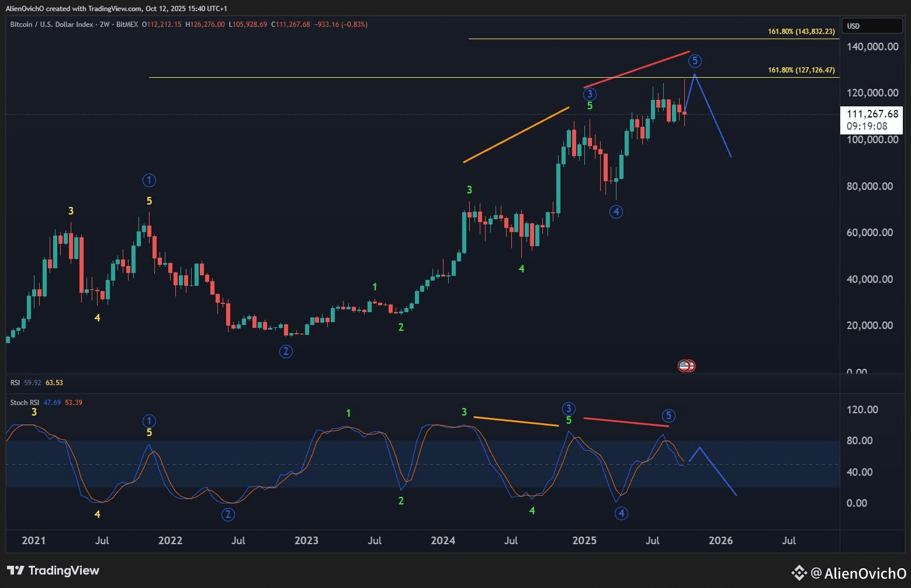This screenshot has width=911, height=588.
Task: Click the 2022 time axis label
Action: [170, 541]
